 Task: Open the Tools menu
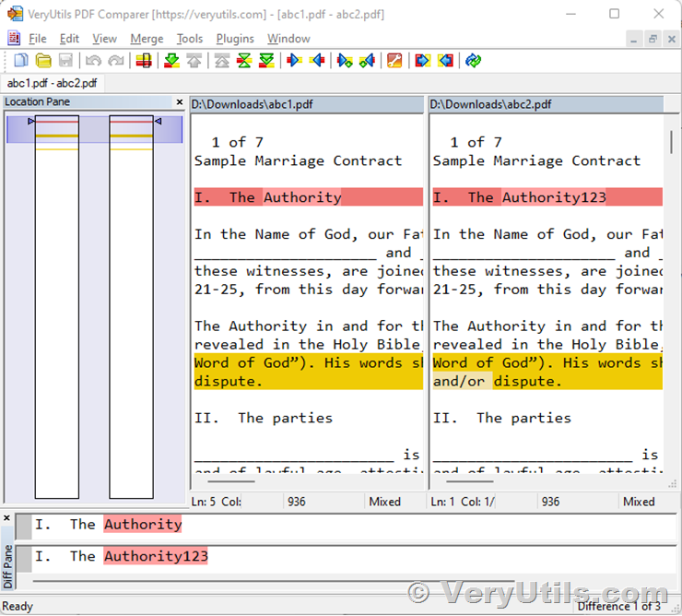(190, 39)
